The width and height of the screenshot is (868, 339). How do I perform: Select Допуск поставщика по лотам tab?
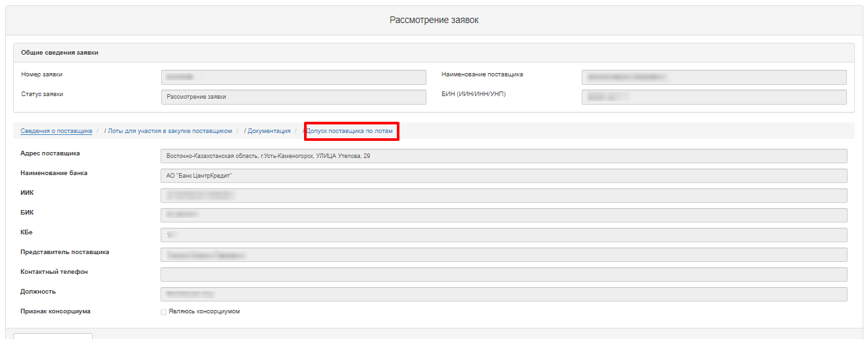(350, 131)
